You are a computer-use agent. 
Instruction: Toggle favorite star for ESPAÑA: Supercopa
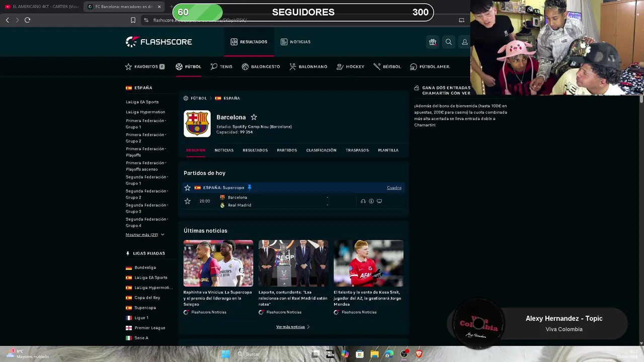point(188,188)
